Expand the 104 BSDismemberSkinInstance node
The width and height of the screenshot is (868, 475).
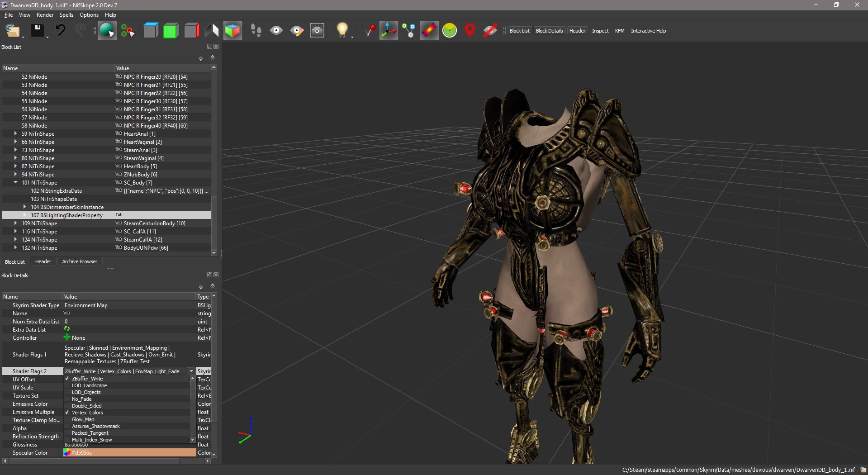pyautogui.click(x=24, y=207)
